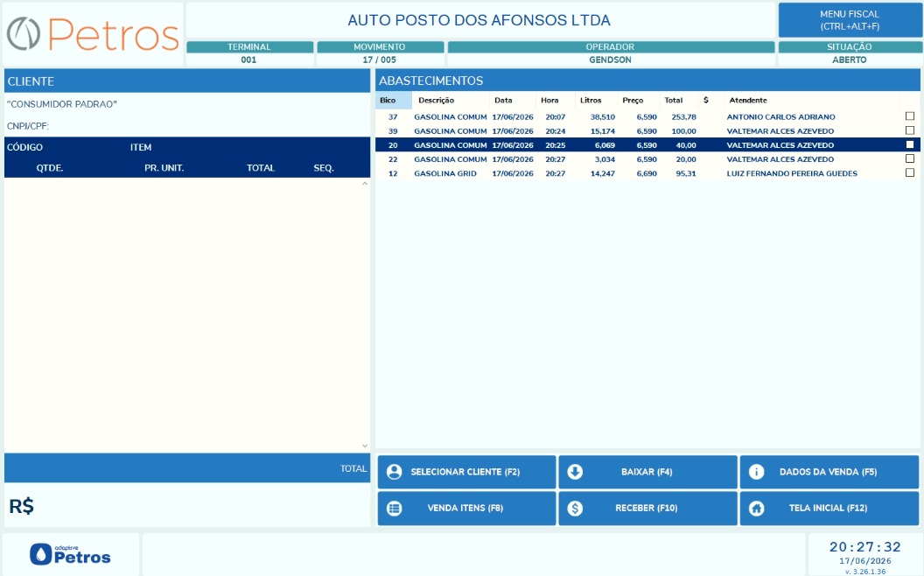Click the movimento value 17 / 005
The width and height of the screenshot is (924, 576).
point(380,60)
